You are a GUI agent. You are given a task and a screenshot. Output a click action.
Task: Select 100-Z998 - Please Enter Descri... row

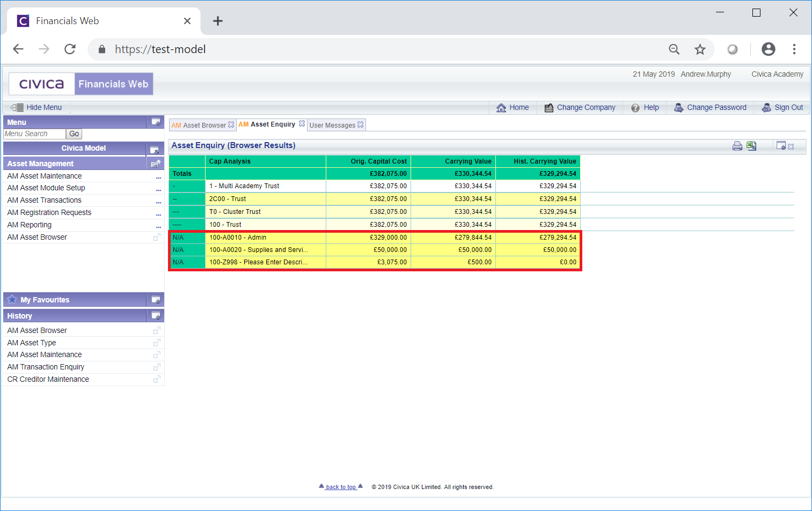[x=375, y=262]
